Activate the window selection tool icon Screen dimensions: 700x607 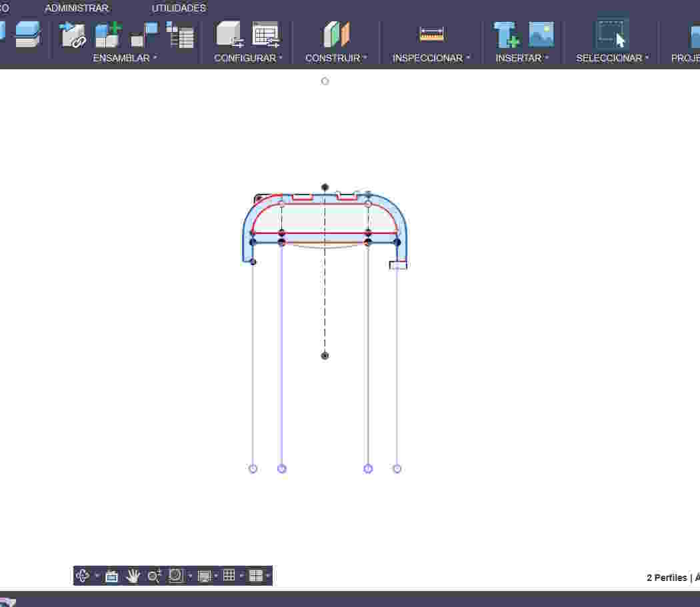(611, 35)
